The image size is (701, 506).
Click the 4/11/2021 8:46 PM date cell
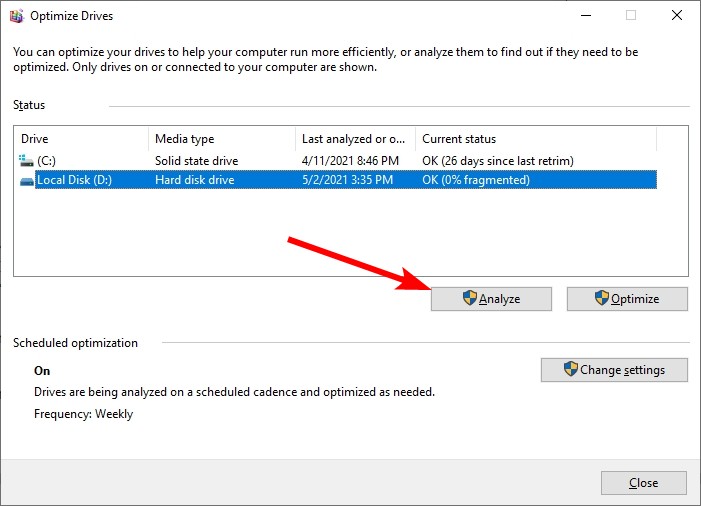click(350, 160)
